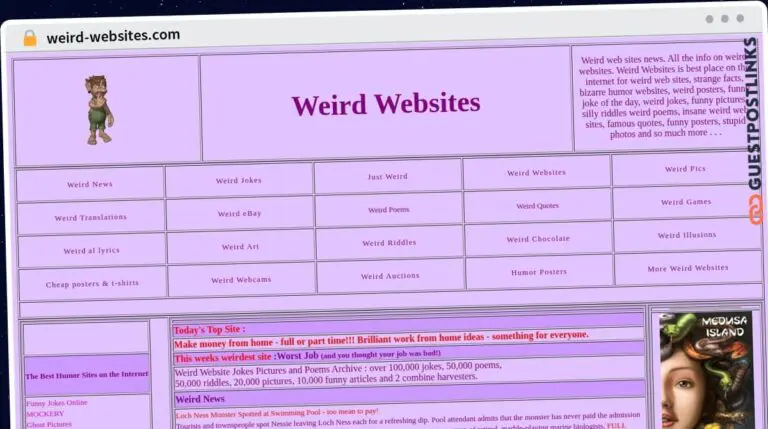Select Weird Webcams link
The image size is (768, 429).
(x=241, y=280)
